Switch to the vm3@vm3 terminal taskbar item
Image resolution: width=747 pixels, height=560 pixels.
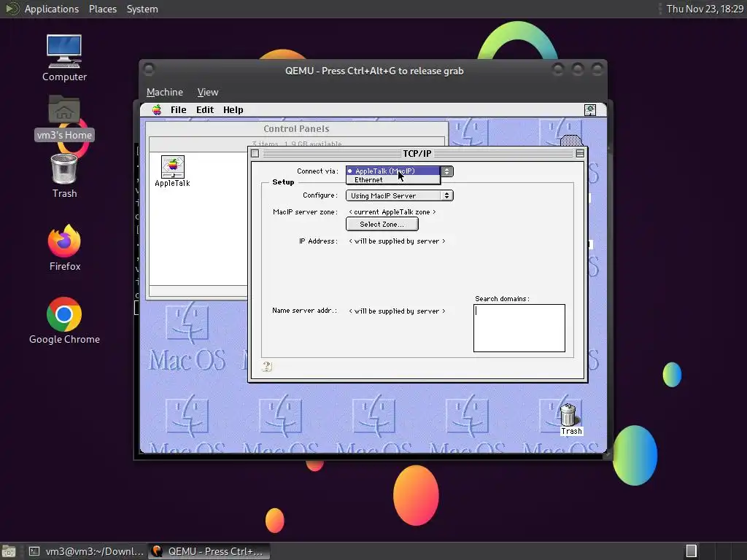[x=86, y=551]
